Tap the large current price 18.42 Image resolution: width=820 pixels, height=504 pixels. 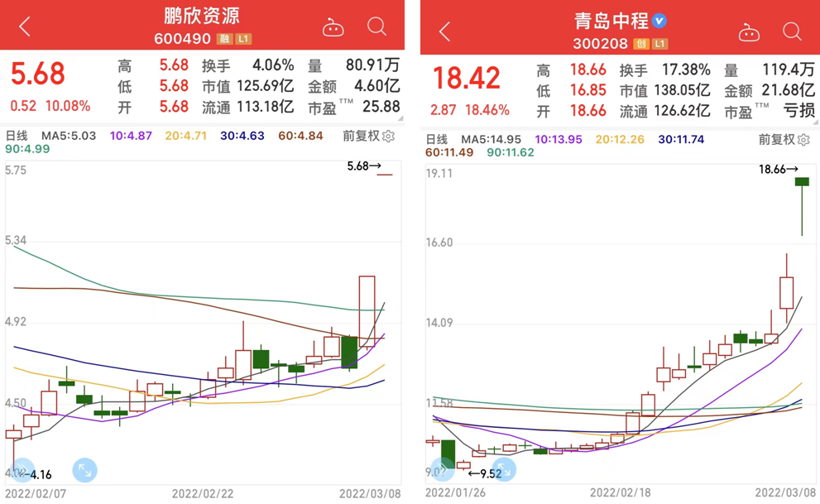click(x=467, y=79)
